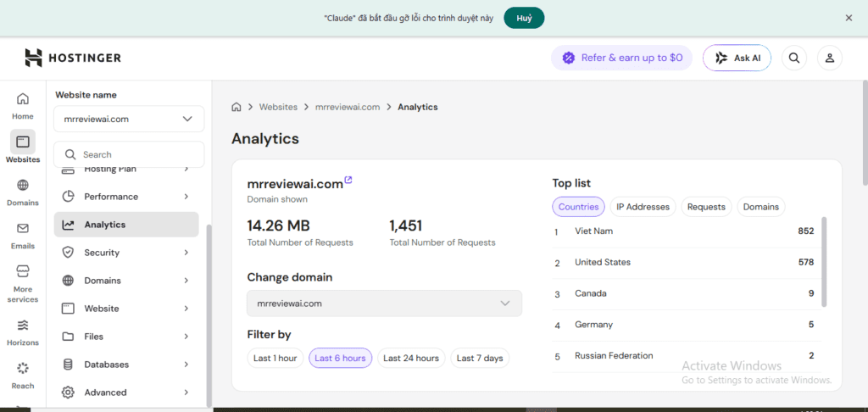
Task: Click the globe icon beside Domains in the menu
Action: [68, 281]
